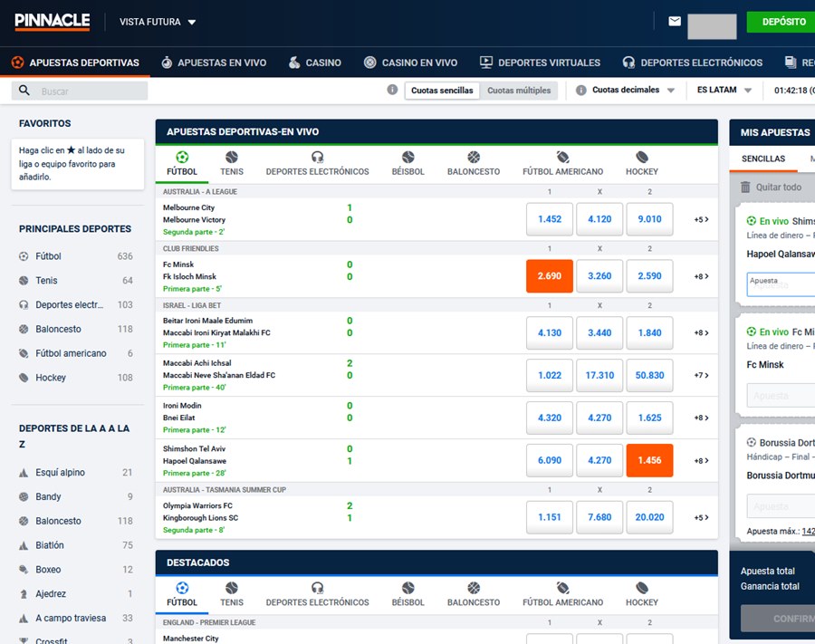This screenshot has height=644, width=815.
Task: Select 1.452 odds for Melbourne City
Action: point(550,219)
